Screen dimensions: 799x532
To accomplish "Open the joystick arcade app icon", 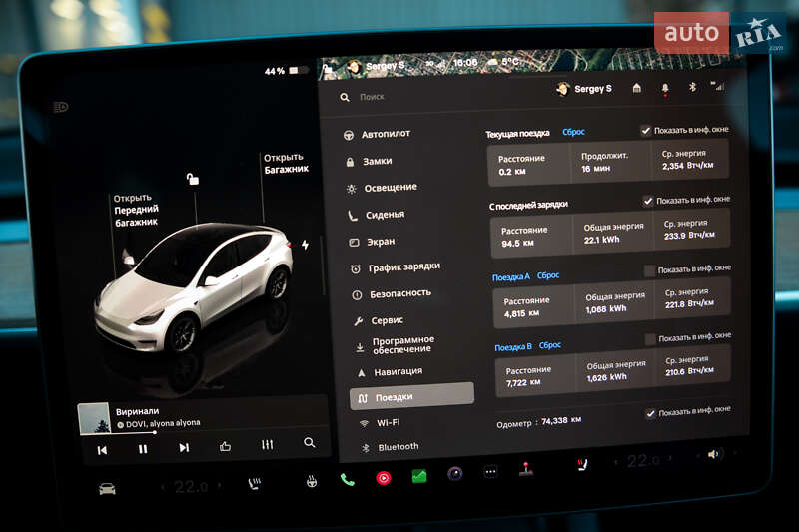I will point(526,469).
